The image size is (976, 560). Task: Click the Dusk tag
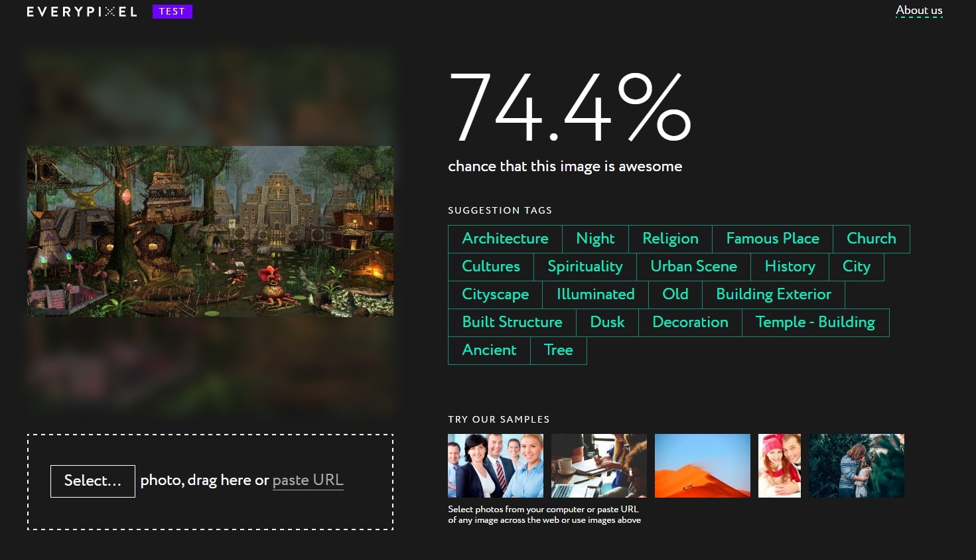(607, 322)
